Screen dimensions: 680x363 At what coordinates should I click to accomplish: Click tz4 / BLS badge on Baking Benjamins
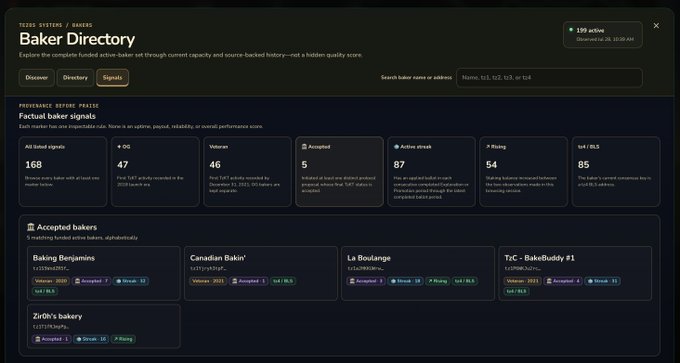pos(45,291)
